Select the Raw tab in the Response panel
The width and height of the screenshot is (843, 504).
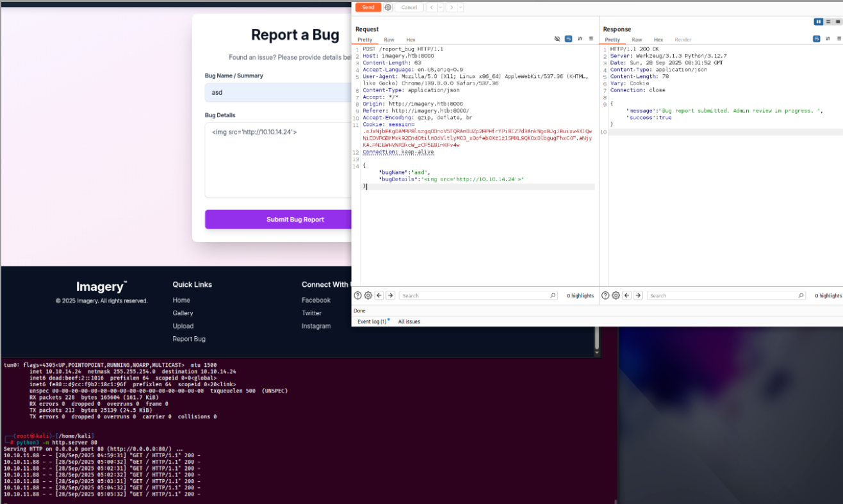coord(637,40)
